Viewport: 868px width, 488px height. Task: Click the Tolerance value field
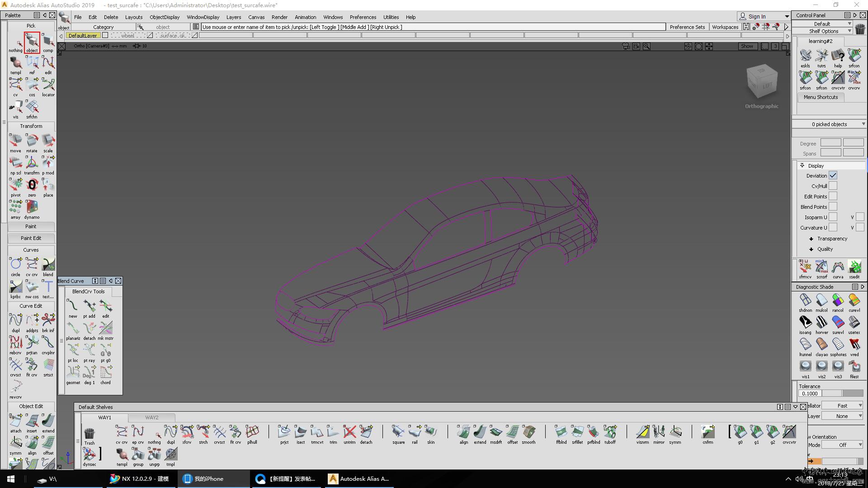coord(809,394)
